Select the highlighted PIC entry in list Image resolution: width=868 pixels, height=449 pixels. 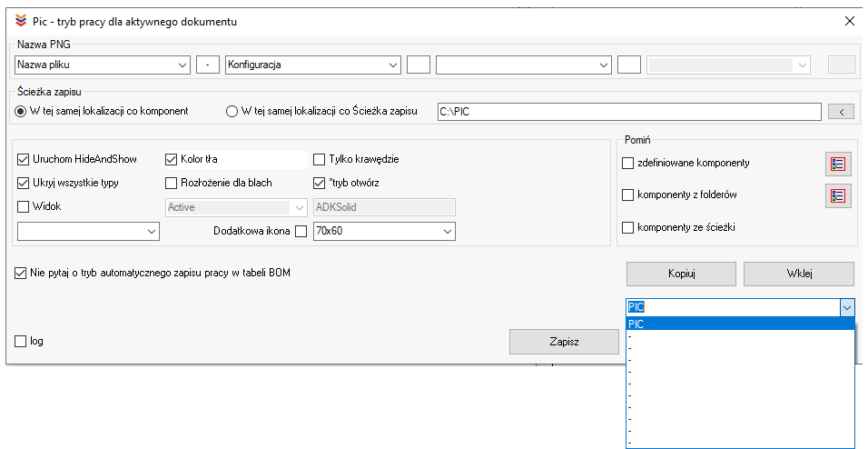[x=739, y=324]
